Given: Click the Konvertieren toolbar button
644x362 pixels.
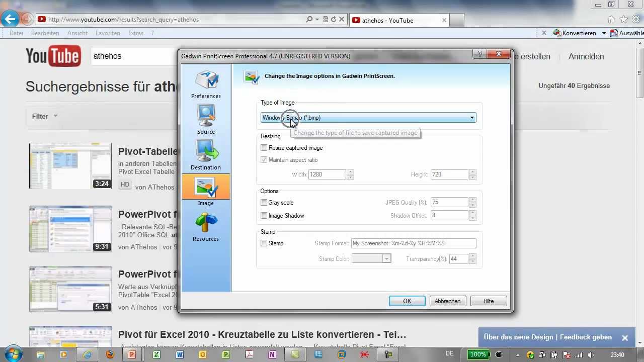Looking at the screenshot, I should coord(575,33).
